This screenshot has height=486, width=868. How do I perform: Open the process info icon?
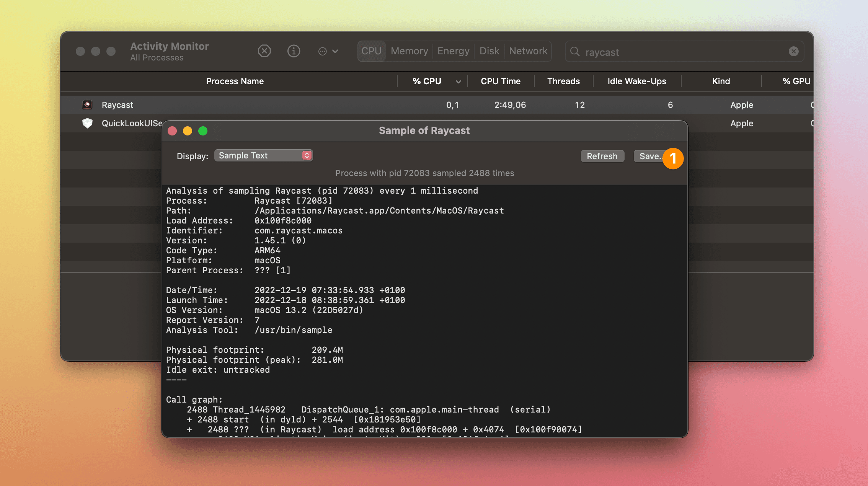(x=294, y=51)
